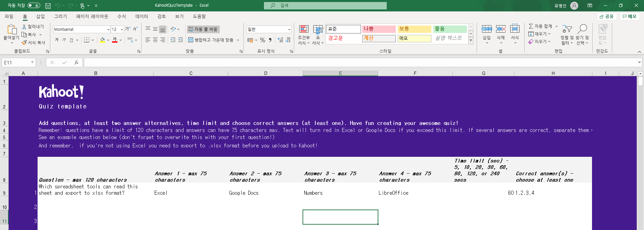
Task: Toggle the AutoSave switch
Action: [x=34, y=5]
